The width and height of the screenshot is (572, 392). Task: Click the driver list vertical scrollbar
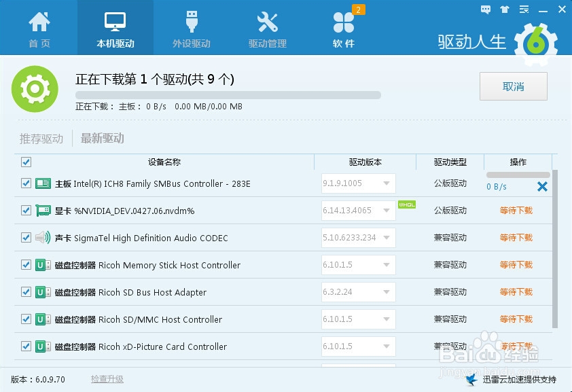point(555,249)
